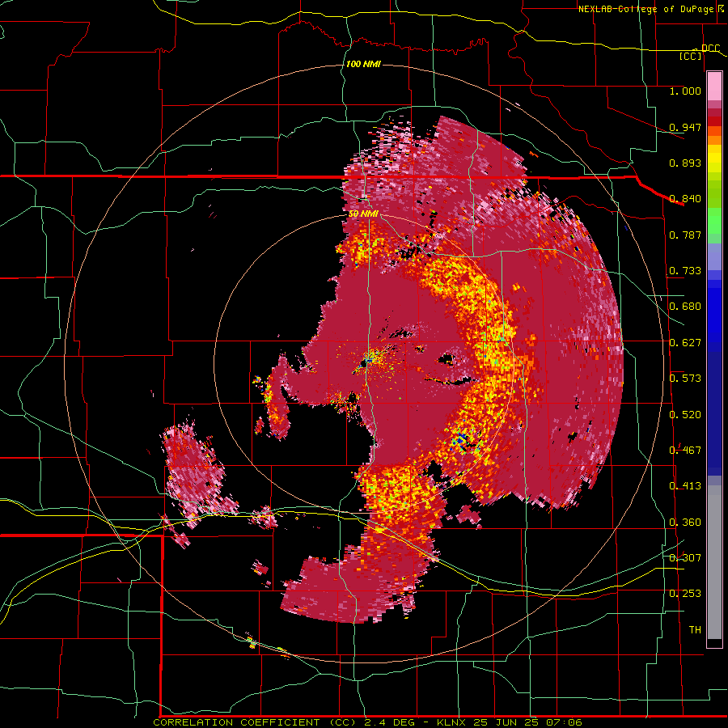Click the TH threshold label on the scale

[695, 630]
